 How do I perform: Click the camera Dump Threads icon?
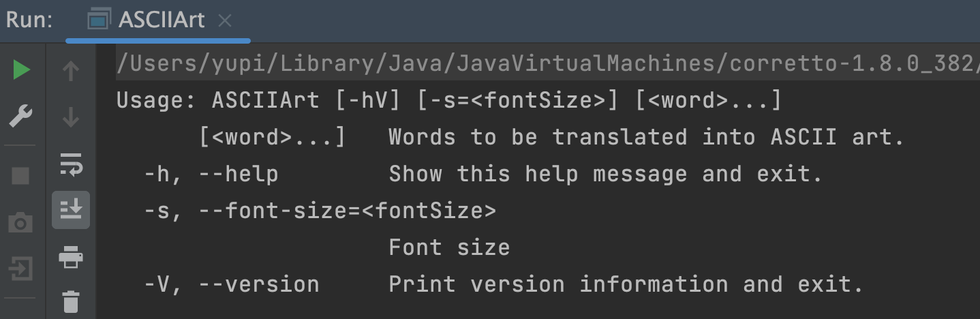pyautogui.click(x=20, y=222)
